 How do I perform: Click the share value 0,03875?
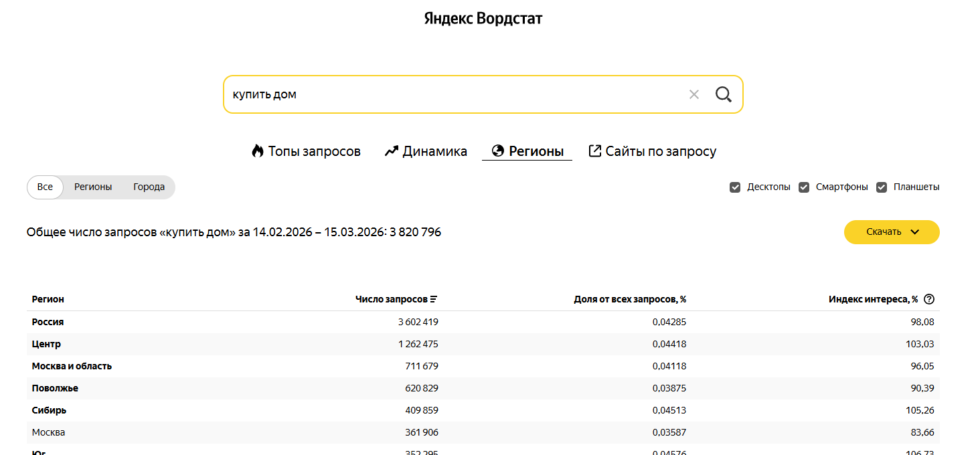click(669, 388)
